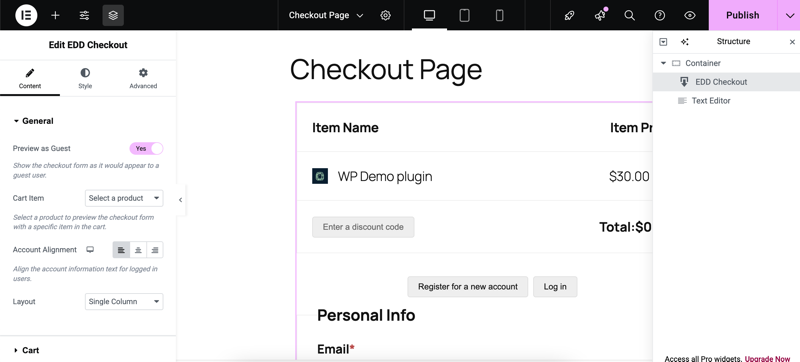
Task: Collapse the left editor panel
Action: (180, 200)
